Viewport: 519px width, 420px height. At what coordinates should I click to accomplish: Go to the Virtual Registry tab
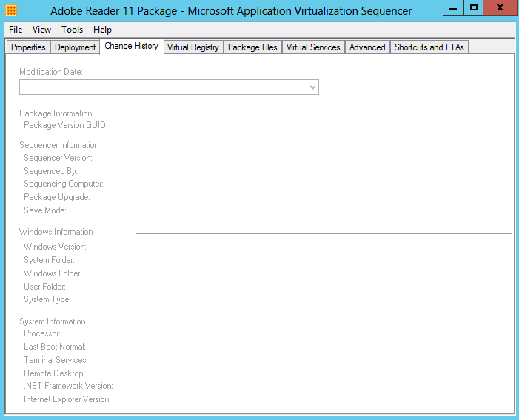click(x=193, y=47)
